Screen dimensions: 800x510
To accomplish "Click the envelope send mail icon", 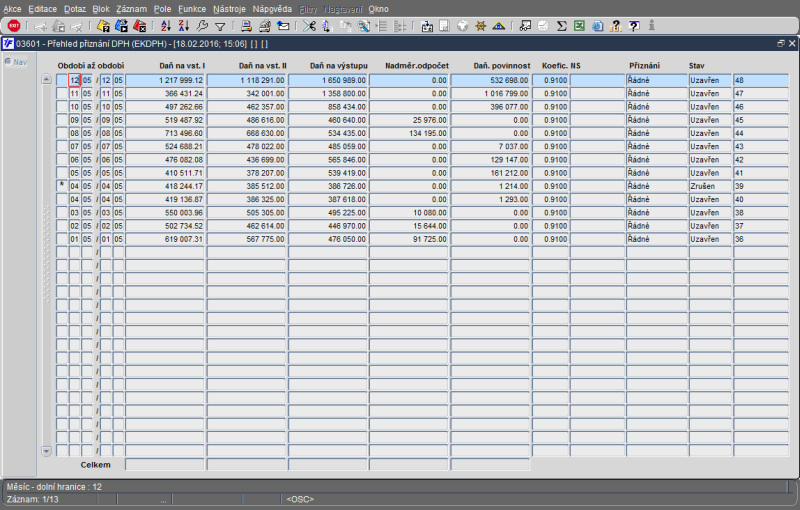I will coord(283,26).
